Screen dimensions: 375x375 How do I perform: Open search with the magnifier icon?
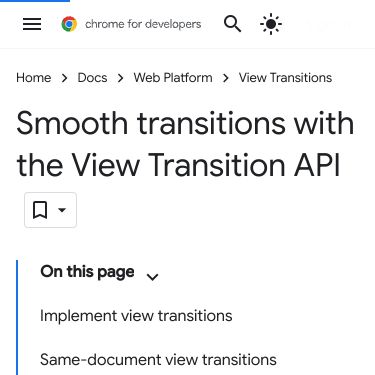[232, 24]
